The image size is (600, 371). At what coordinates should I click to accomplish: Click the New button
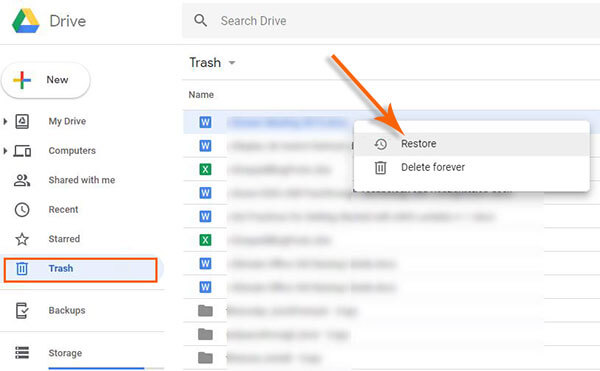point(46,80)
